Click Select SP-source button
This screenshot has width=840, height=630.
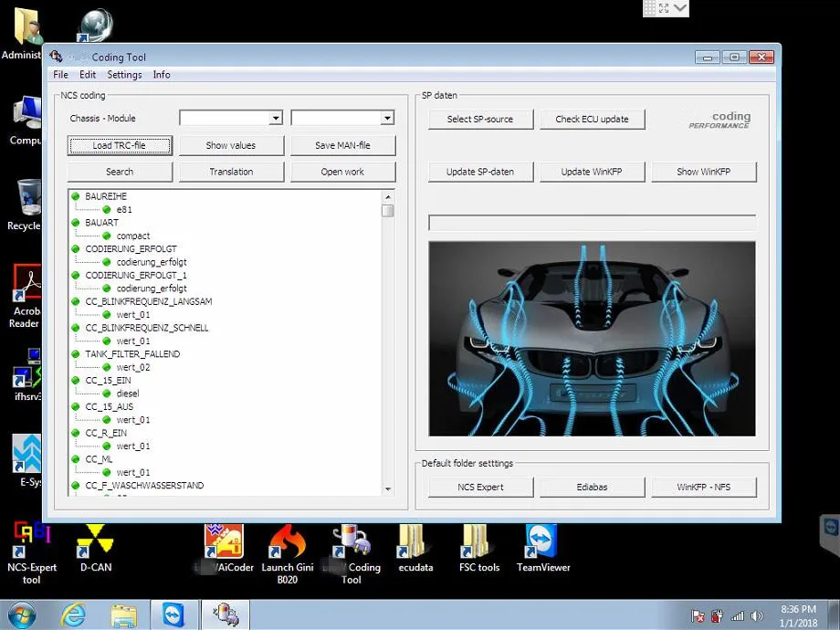click(x=480, y=119)
